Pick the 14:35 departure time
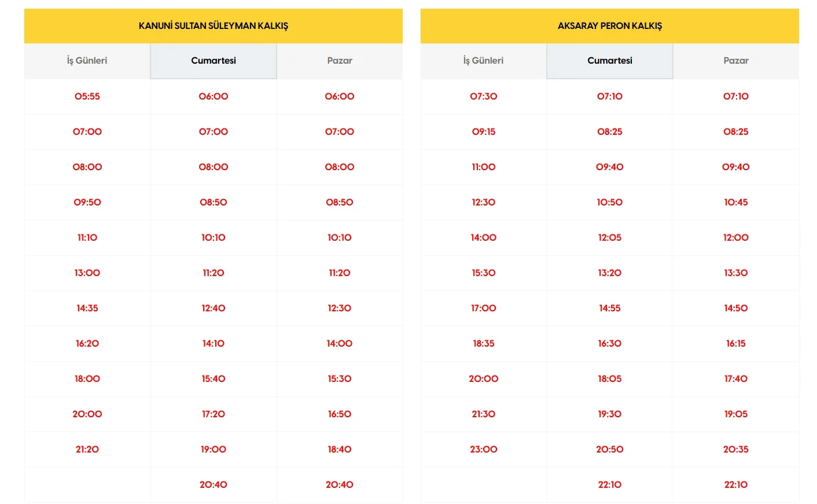This screenshot has width=817, height=504. coord(87,308)
